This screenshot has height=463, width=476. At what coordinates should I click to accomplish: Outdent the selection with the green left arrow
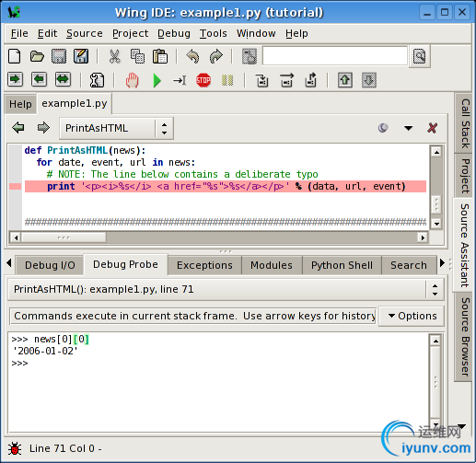[39, 80]
